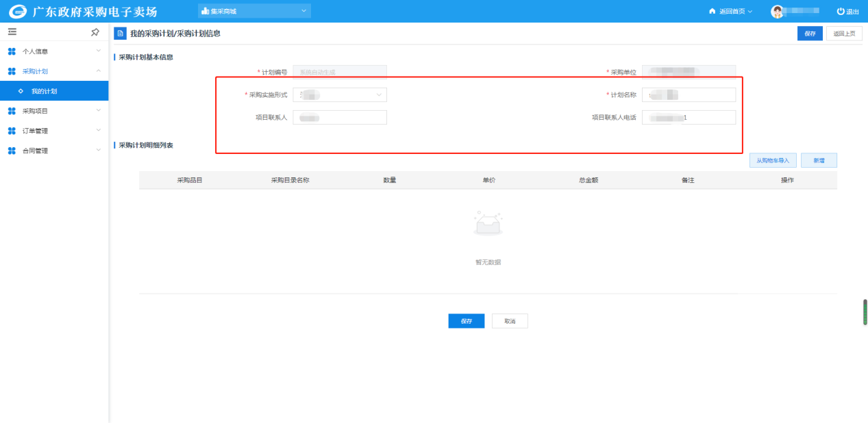Expand the 合同管理 sidebar menu

(54, 151)
